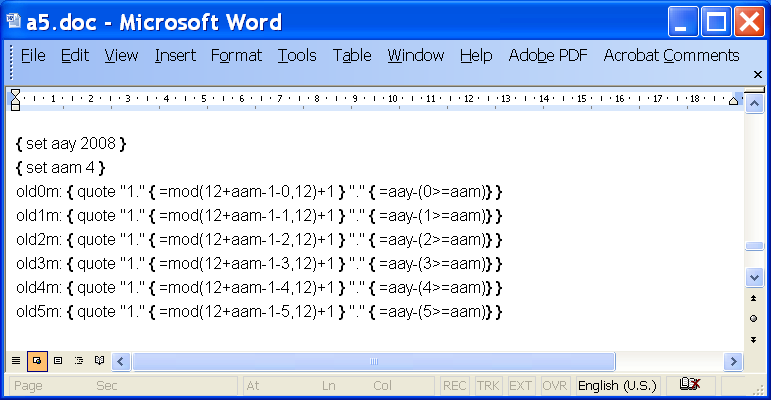Open Reading Layout view icon

click(x=98, y=360)
